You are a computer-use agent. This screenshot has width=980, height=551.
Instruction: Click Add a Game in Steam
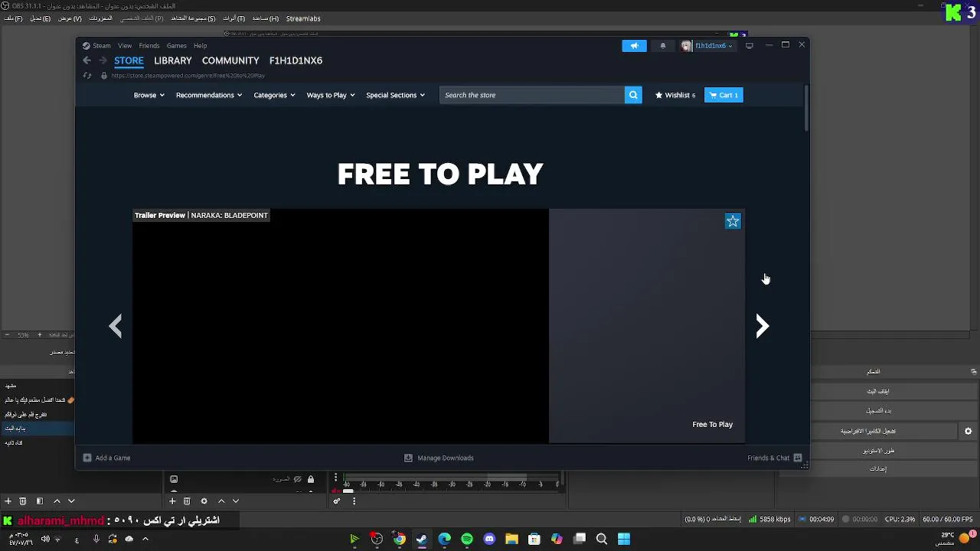106,458
